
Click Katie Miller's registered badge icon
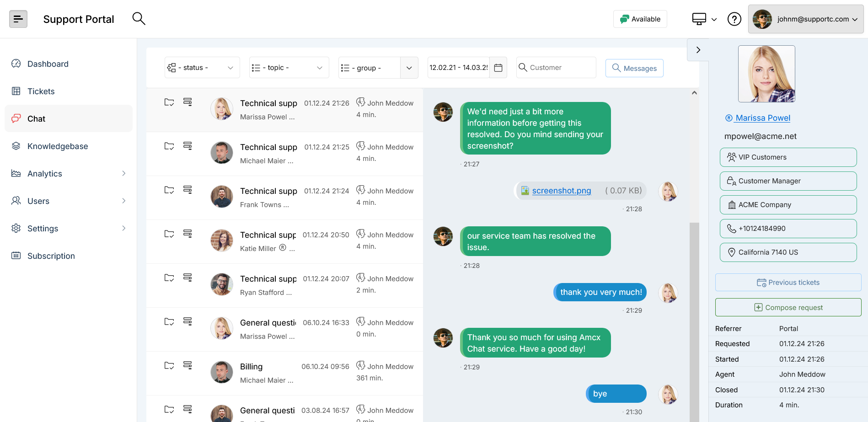[283, 248]
